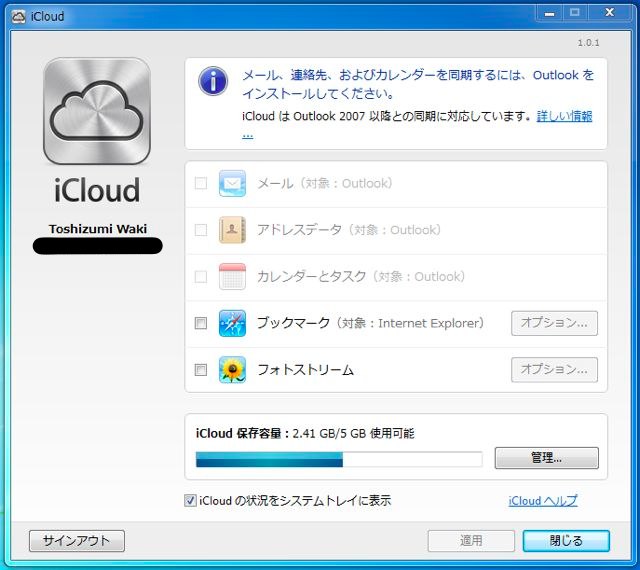Click the Outlook install notice text
Viewport: 640px width, 570px height.
[x=418, y=85]
